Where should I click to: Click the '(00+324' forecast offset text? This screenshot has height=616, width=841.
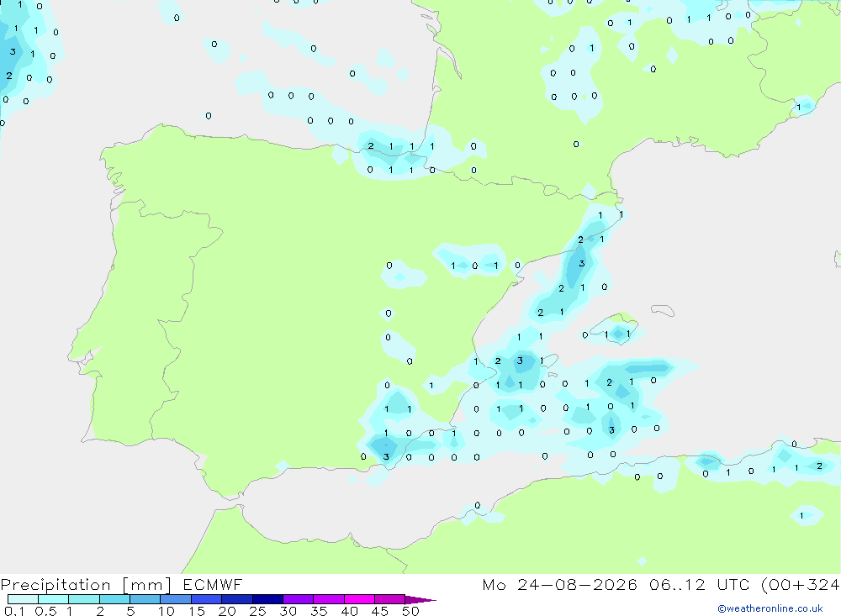(801, 585)
